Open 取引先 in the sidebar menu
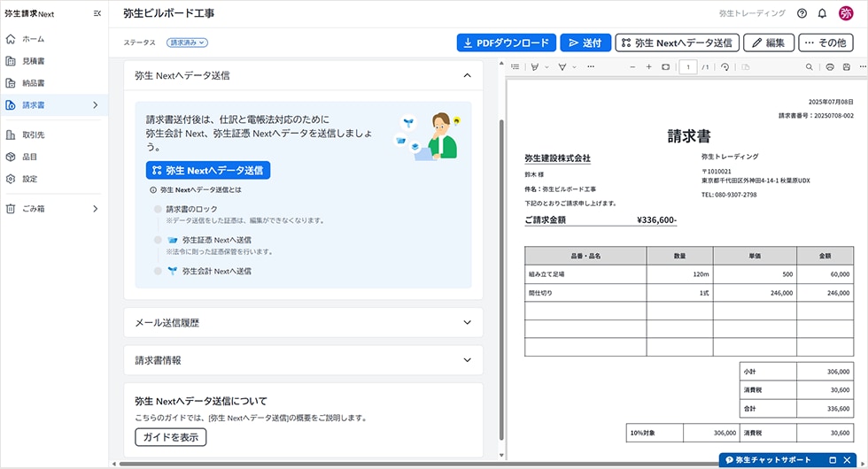This screenshot has width=868, height=469. pyautogui.click(x=34, y=135)
